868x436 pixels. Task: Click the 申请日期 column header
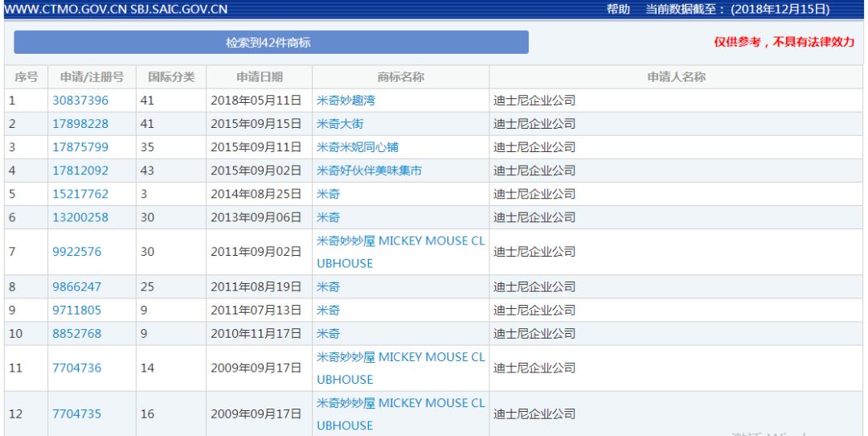coord(259,77)
